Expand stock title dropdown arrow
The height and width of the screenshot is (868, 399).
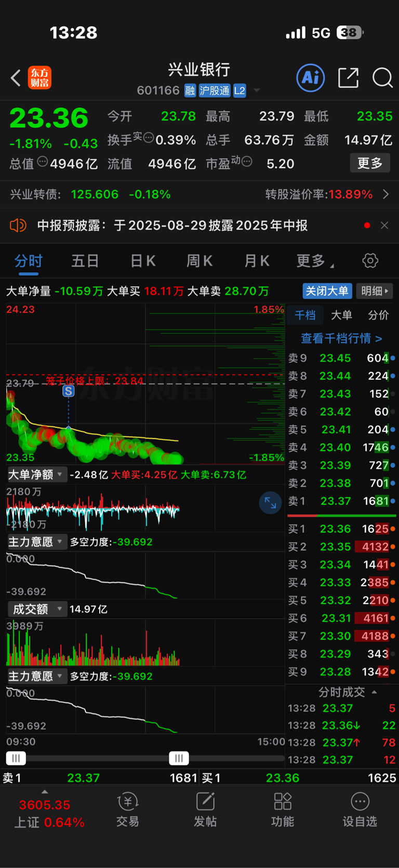pos(257,91)
